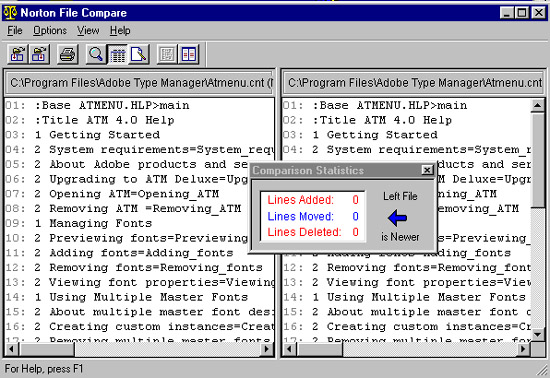Open the File menu
550x378 pixels.
15,31
